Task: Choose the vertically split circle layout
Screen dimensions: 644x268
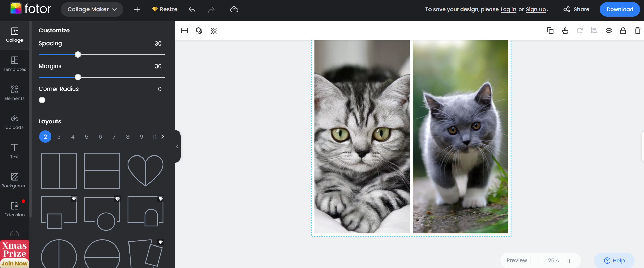Action: [x=59, y=254]
